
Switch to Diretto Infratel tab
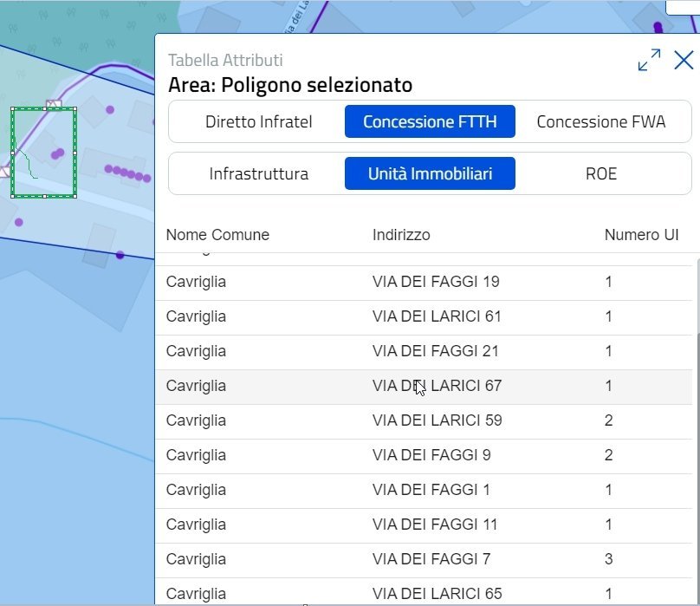[x=259, y=121]
